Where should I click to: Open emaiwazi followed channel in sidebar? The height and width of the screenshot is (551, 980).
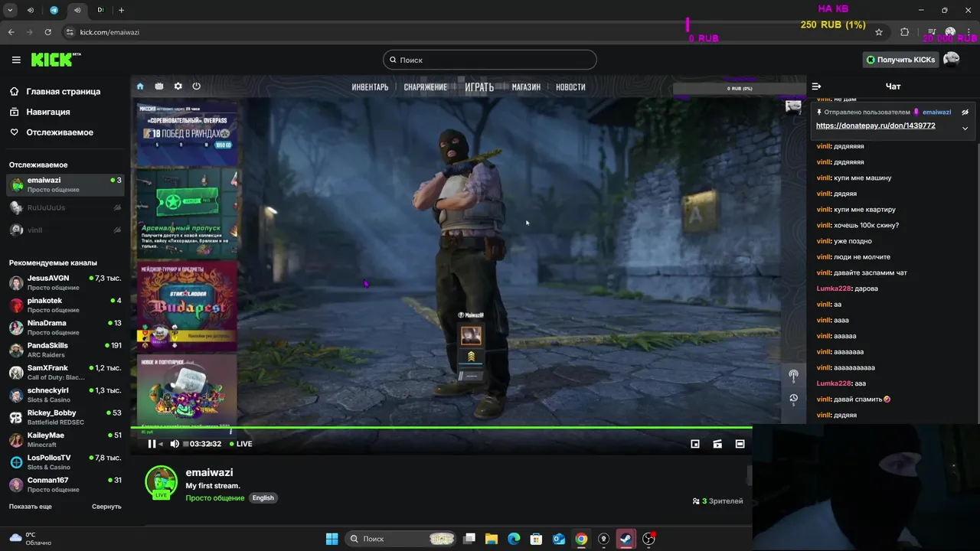(65, 184)
